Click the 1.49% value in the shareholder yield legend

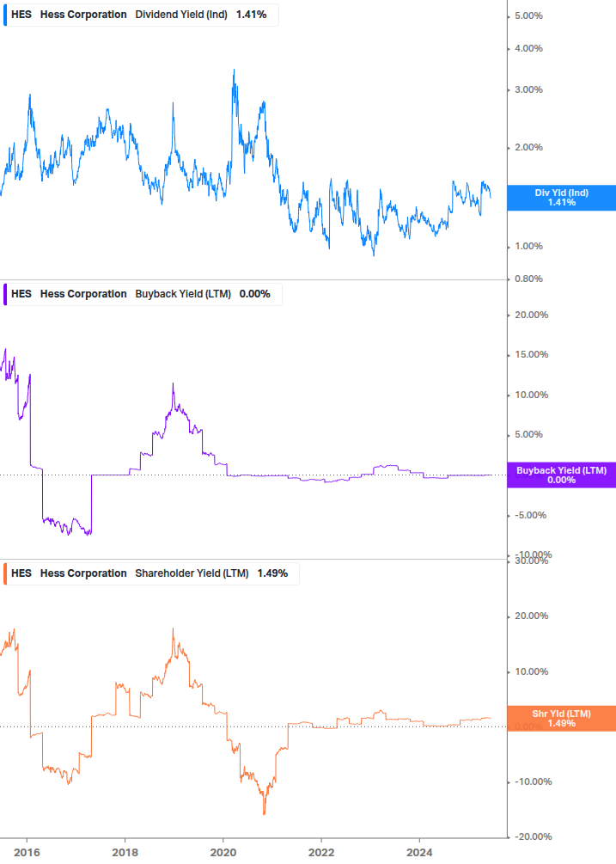point(272,573)
